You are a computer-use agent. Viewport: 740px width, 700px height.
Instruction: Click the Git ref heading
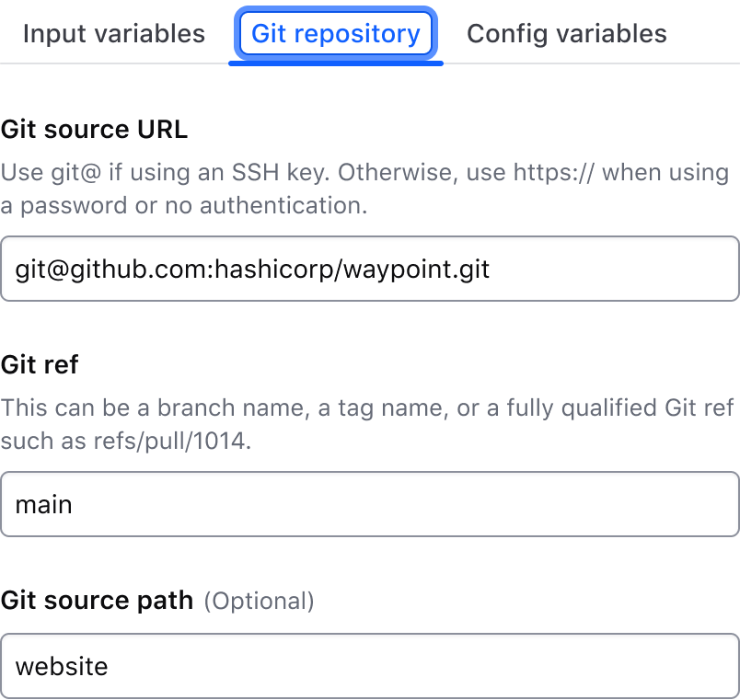pos(40,365)
